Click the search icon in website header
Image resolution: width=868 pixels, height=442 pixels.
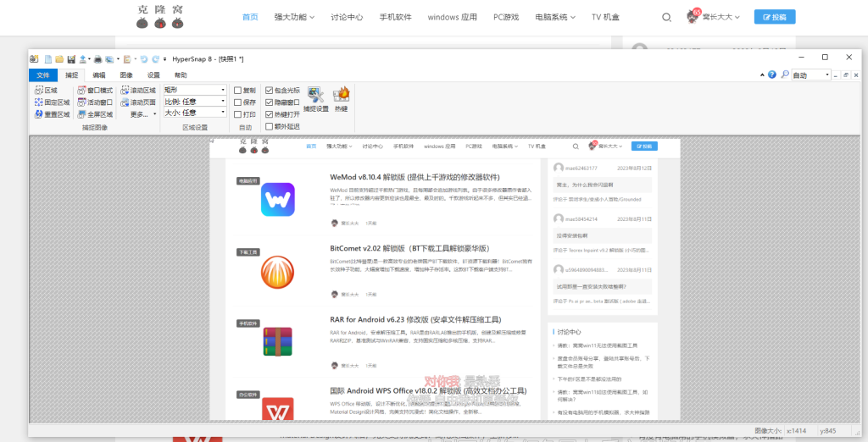pos(666,17)
